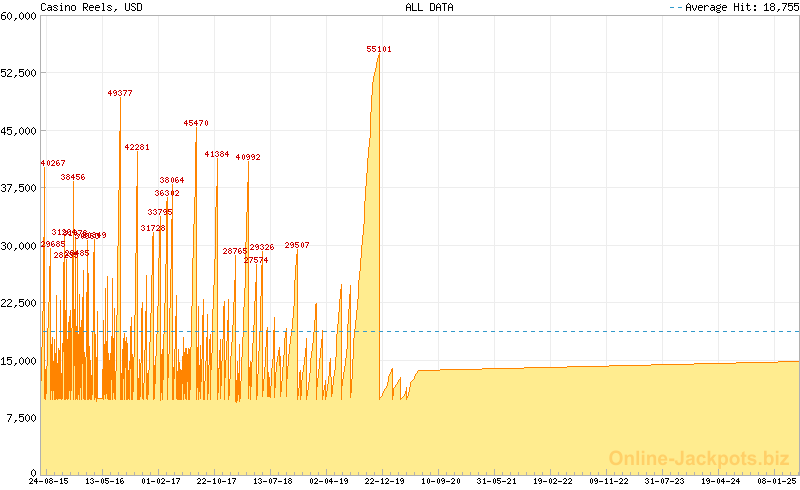This screenshot has height=490, width=800.
Task: Click the 36302 value label
Action: click(167, 193)
